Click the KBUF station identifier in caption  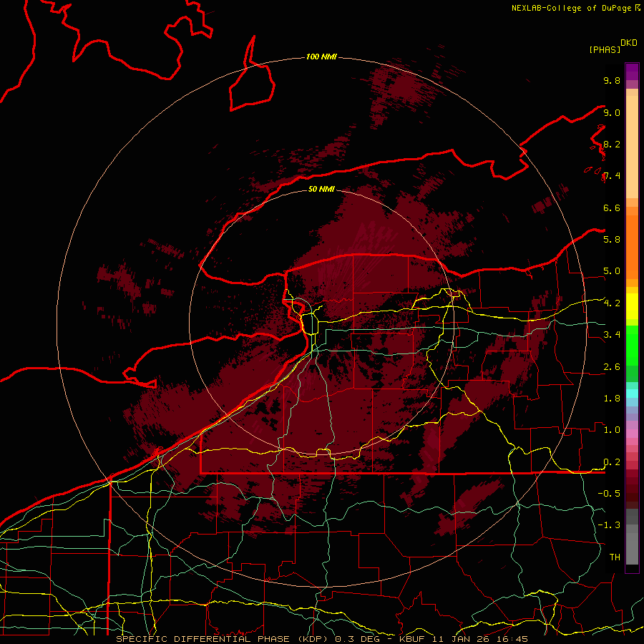(412, 639)
